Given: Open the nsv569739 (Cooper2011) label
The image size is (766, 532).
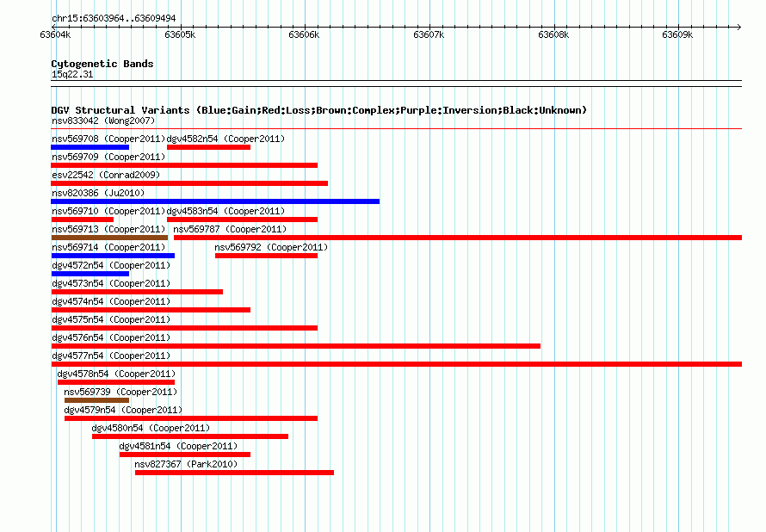Looking at the screenshot, I should [x=120, y=392].
